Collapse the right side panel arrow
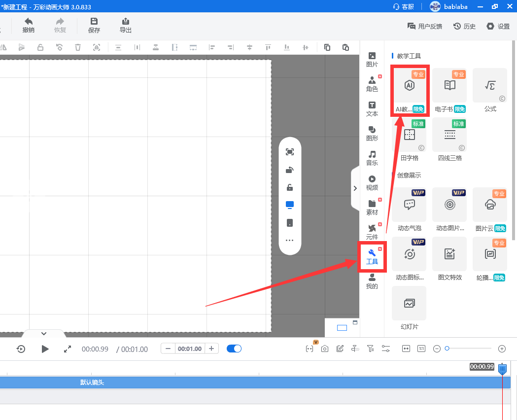 355,188
